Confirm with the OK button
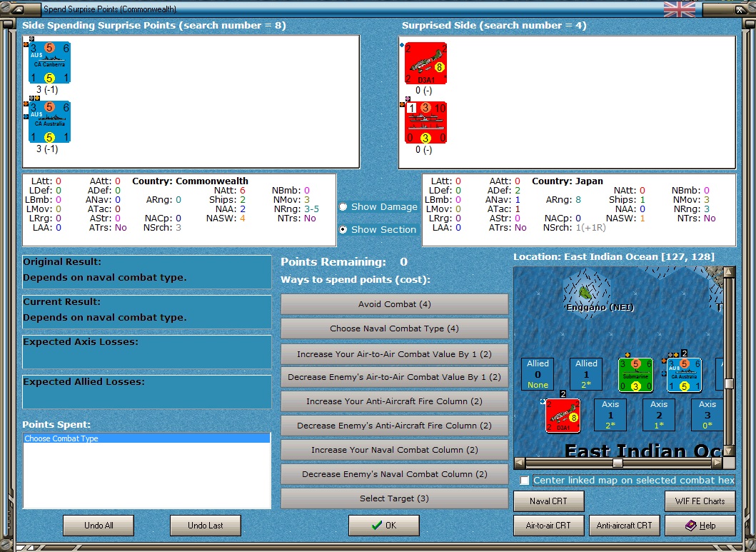This screenshot has width=756, height=552. (384, 525)
